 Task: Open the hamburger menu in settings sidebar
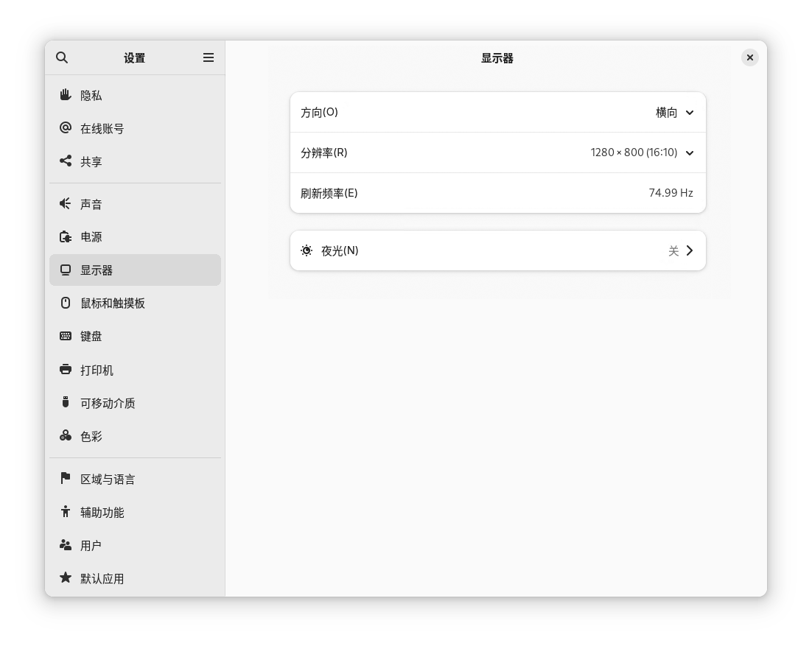pos(209,57)
